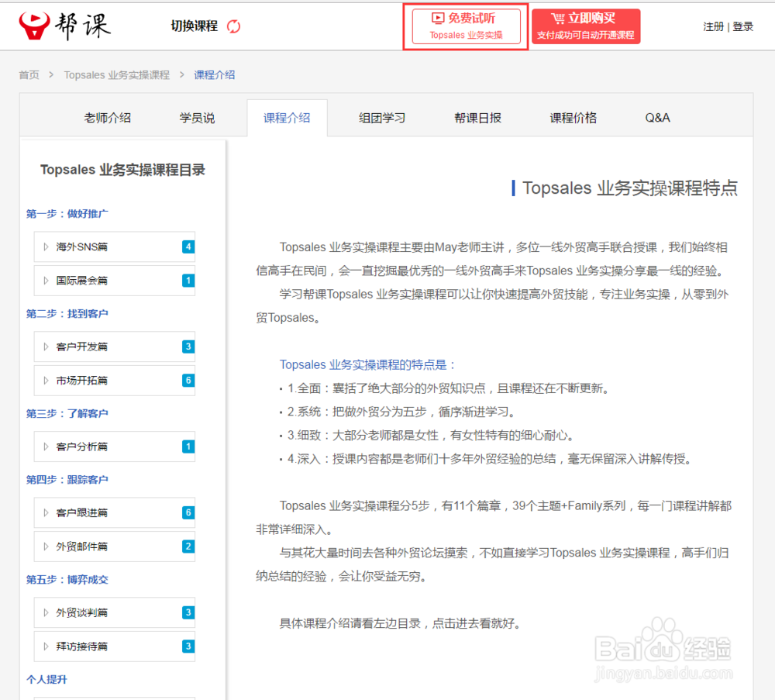Viewport: 775px width, 700px height.
Task: Click the 帮课 bull logo icon
Action: click(35, 26)
